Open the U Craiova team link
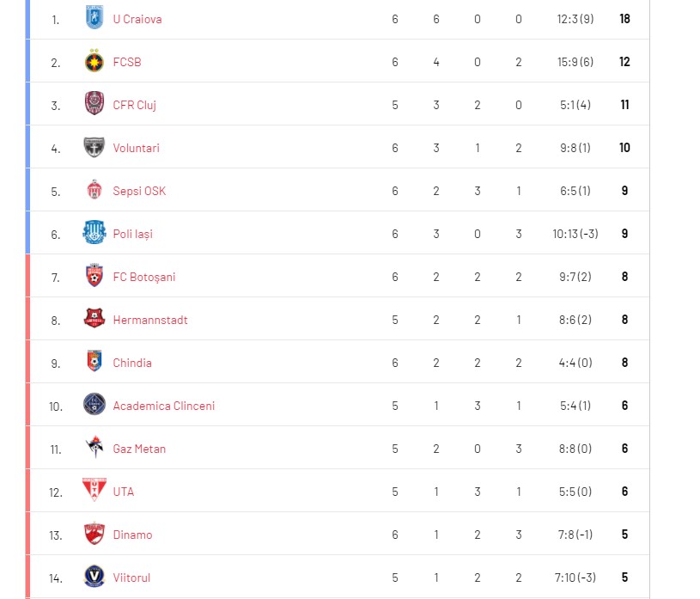This screenshot has height=599, width=700. [137, 19]
